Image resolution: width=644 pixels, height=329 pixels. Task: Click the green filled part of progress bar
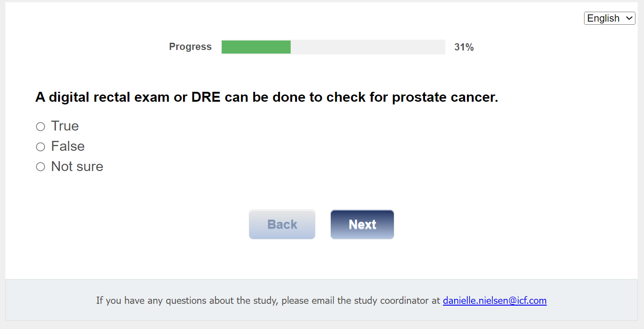coord(256,47)
